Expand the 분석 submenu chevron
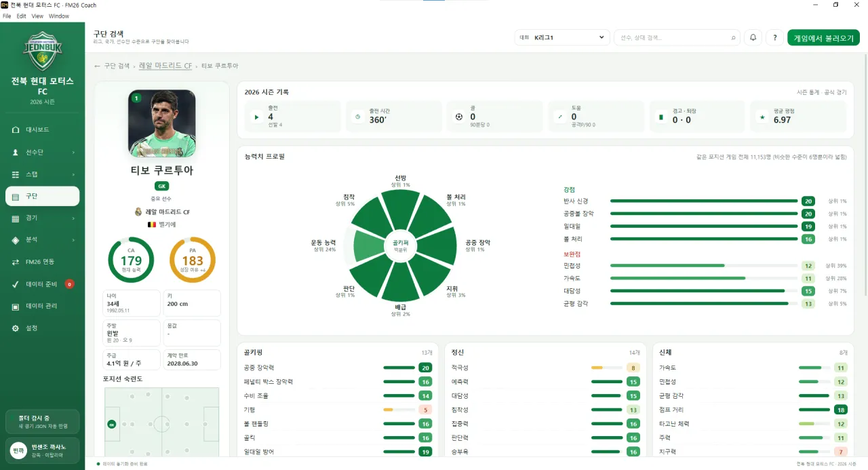868x470 pixels. tap(73, 240)
